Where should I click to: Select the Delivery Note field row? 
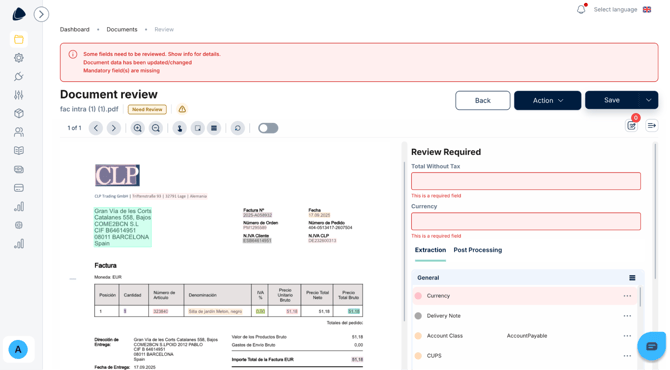[526, 316]
